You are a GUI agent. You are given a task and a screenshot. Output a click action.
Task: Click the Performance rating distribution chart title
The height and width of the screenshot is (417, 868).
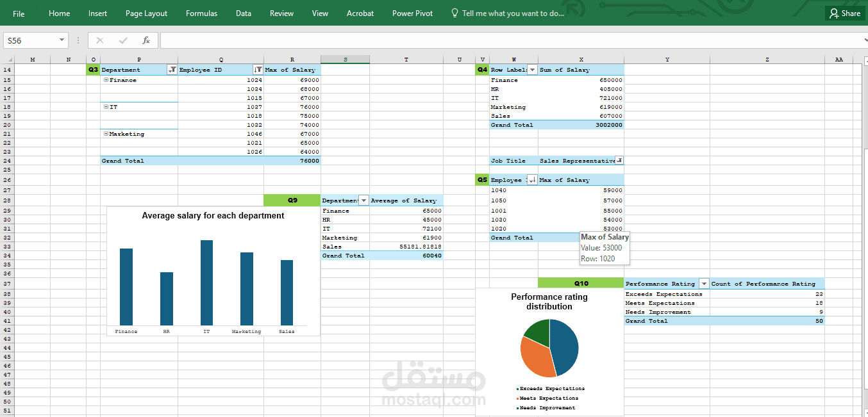coord(549,302)
